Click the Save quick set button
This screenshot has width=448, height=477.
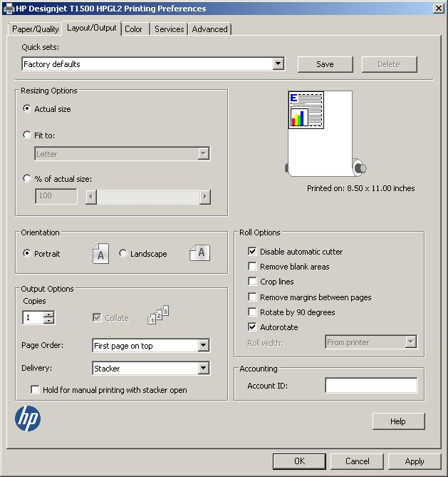(325, 64)
